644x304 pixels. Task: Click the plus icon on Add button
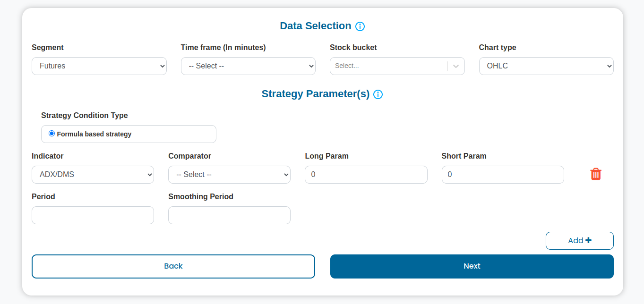click(x=588, y=240)
